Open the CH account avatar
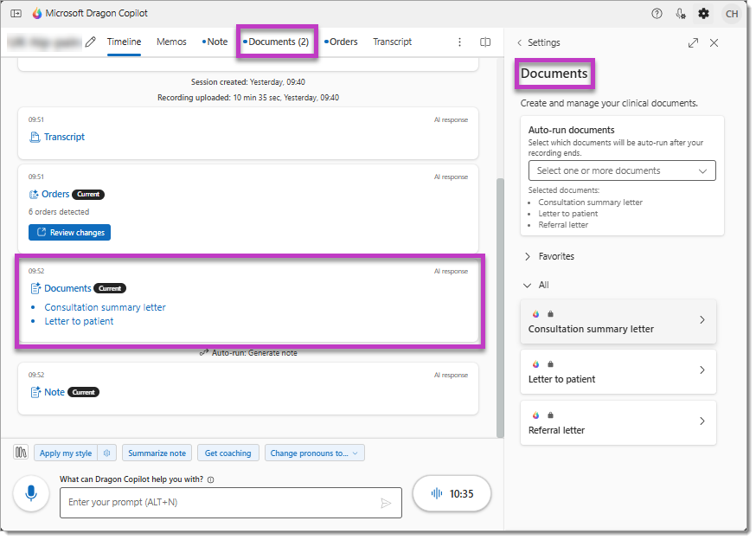Viewport: 756px width, 540px height. 732,13
